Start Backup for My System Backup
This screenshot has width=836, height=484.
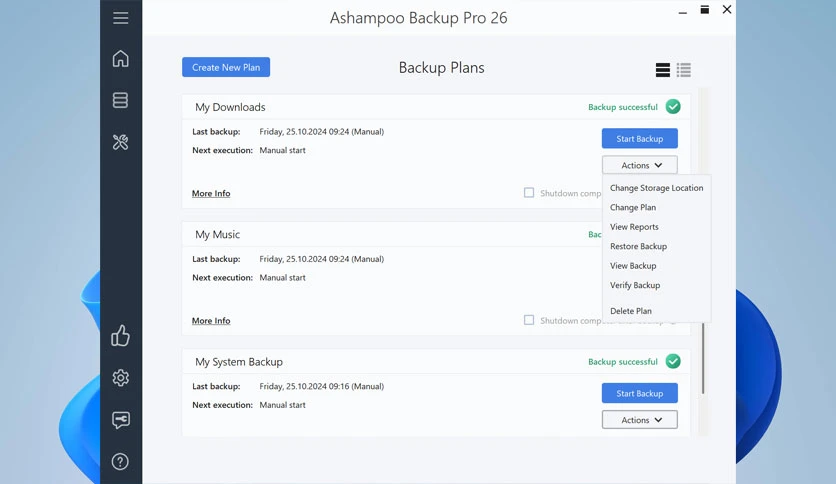pyautogui.click(x=640, y=393)
